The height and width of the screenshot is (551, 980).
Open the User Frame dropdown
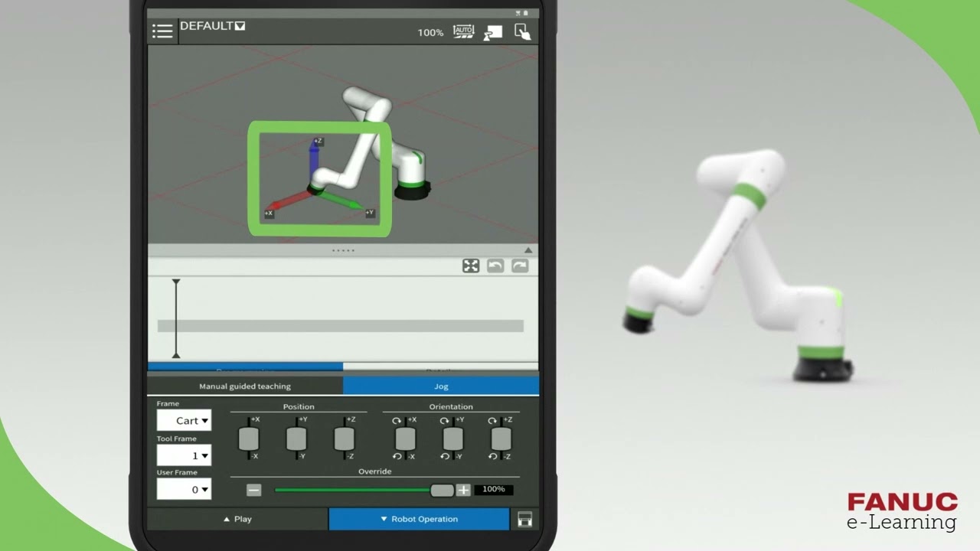coord(184,489)
